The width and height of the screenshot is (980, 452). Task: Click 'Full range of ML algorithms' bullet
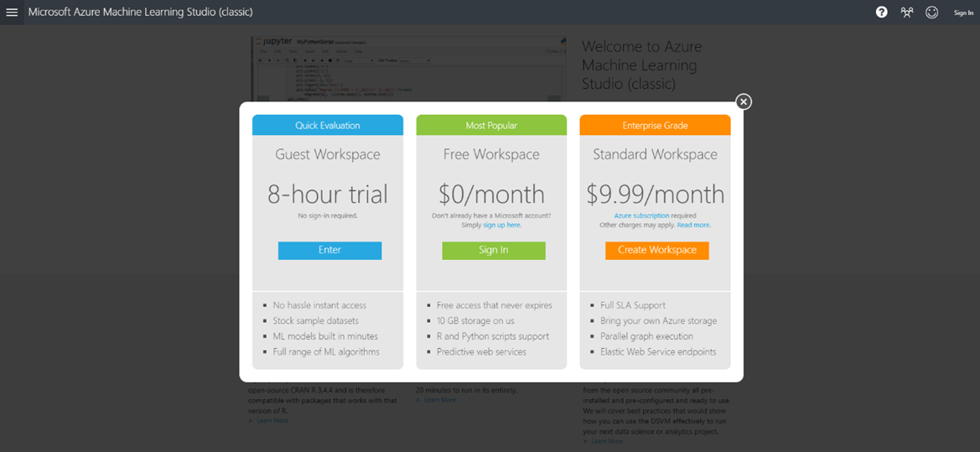click(x=326, y=352)
